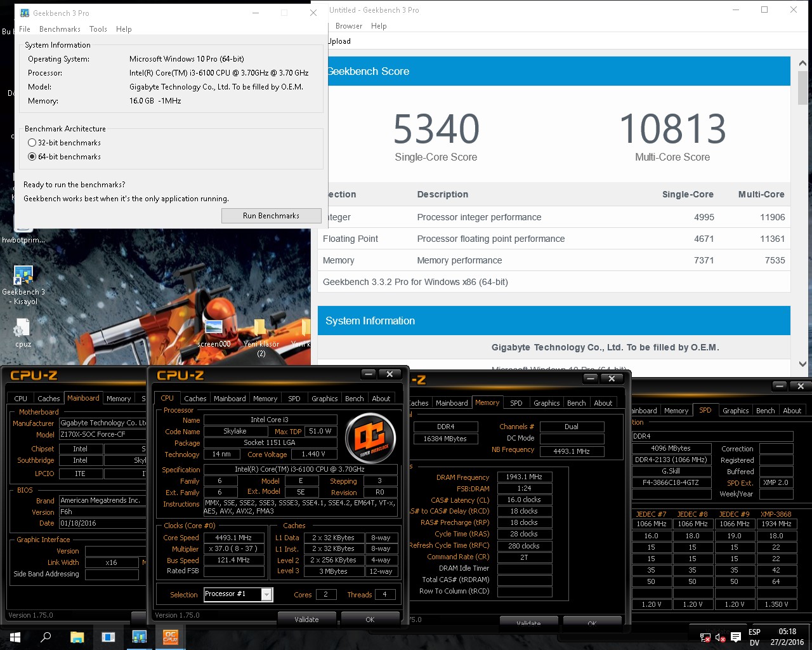The height and width of the screenshot is (650, 812).
Task: Select the 64-bit benchmarks radio button
Action: (32, 157)
